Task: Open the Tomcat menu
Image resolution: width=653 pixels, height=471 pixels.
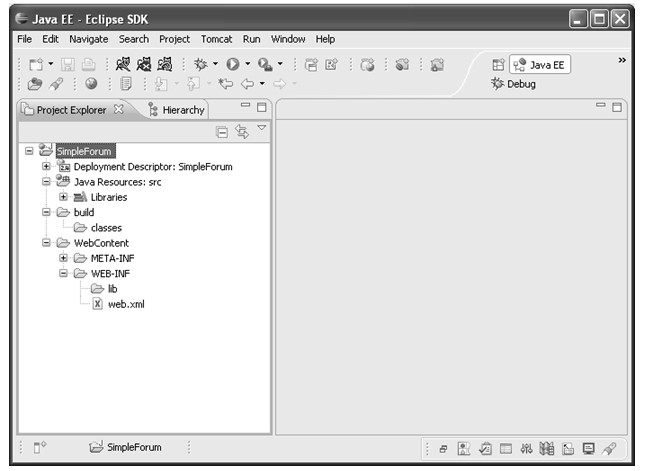Action: (x=217, y=39)
